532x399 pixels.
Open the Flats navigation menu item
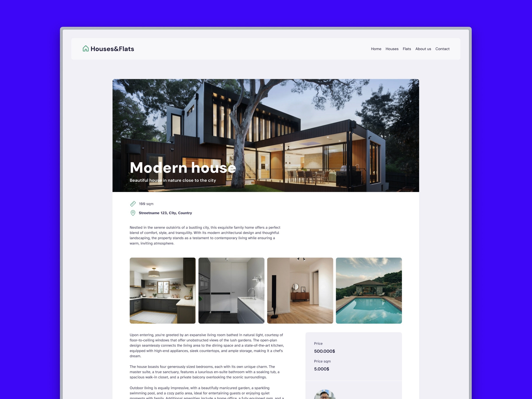[x=407, y=49]
